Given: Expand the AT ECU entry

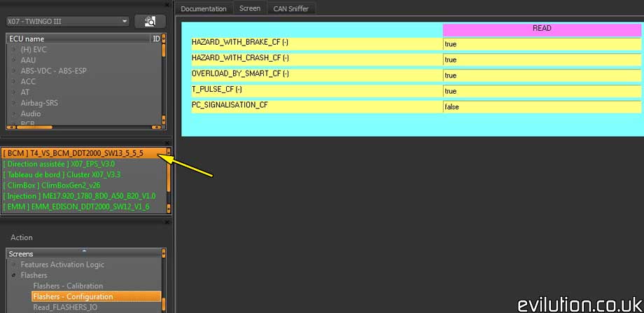Looking at the screenshot, I should coord(13,92).
